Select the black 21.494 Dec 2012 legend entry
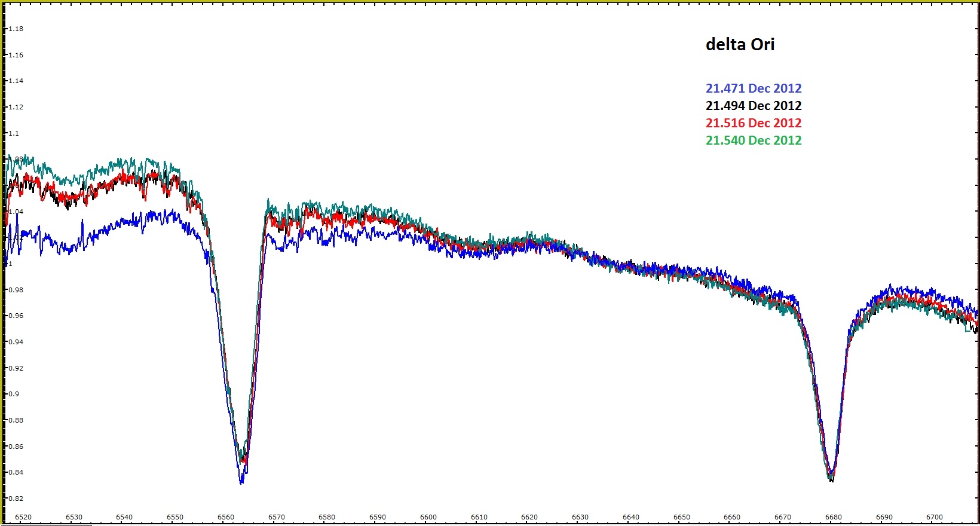Viewport: 980px width, 526px height. (753, 106)
